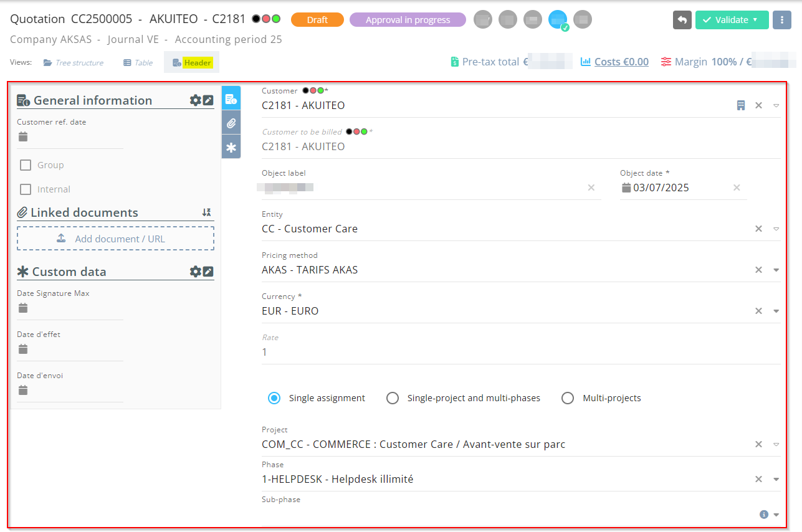Screen dimensions: 802x532
Task: Click the back arrow button beside Validate
Action: [x=682, y=20]
